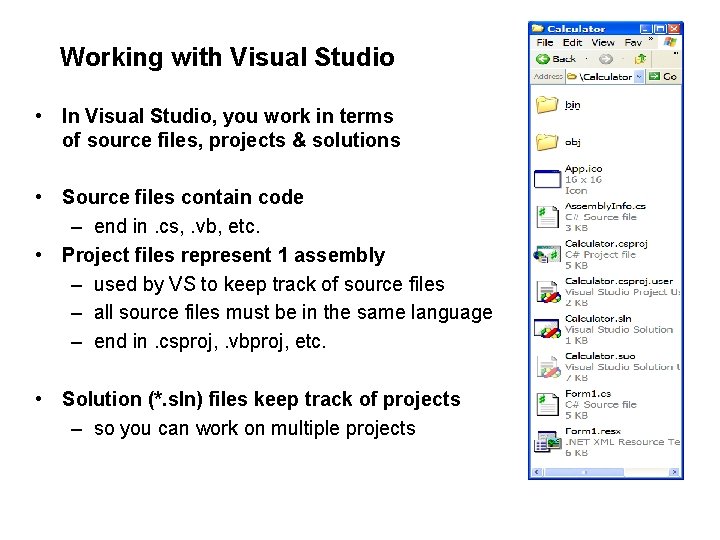720x540 pixels.
Task: Select the Calculator.sln solution icon
Action: click(547, 329)
